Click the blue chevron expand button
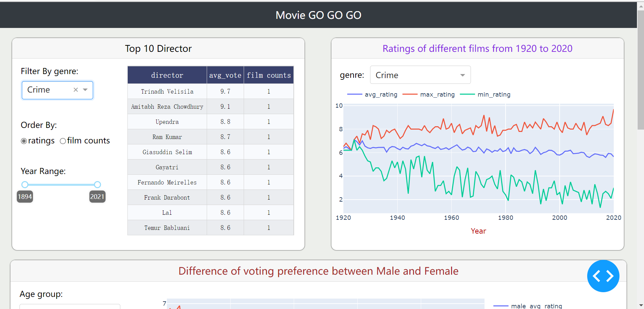Screen dimensions: 644x309 point(603,276)
